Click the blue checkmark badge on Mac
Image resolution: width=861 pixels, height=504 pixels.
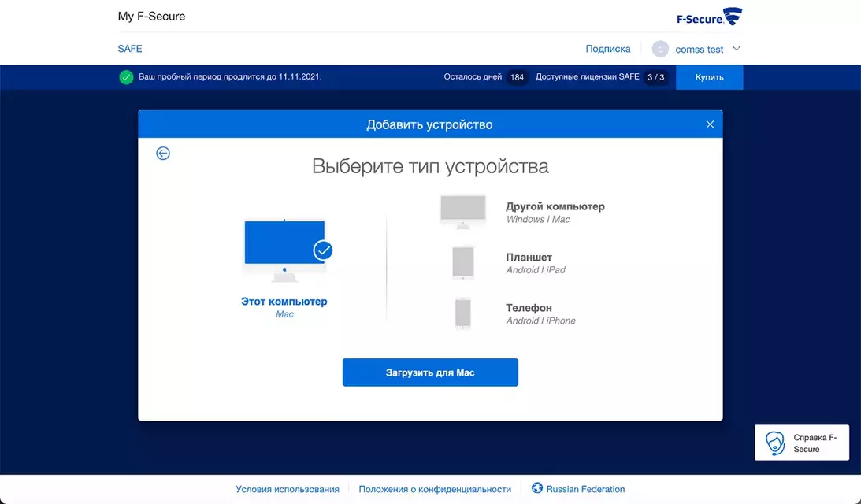point(323,250)
